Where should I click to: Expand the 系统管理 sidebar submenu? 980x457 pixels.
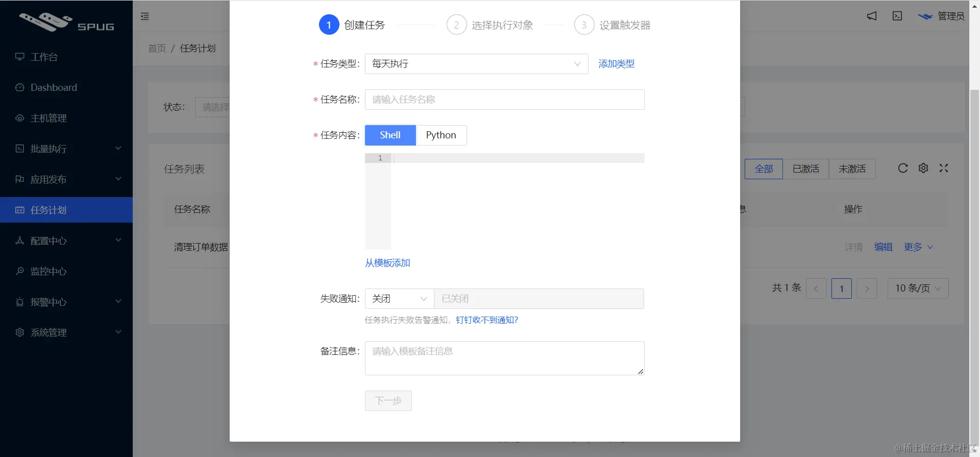pyautogui.click(x=118, y=332)
